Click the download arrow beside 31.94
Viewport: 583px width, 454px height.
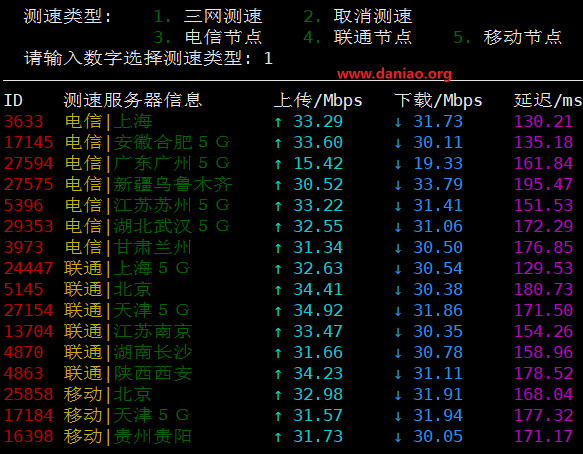pyautogui.click(x=398, y=416)
